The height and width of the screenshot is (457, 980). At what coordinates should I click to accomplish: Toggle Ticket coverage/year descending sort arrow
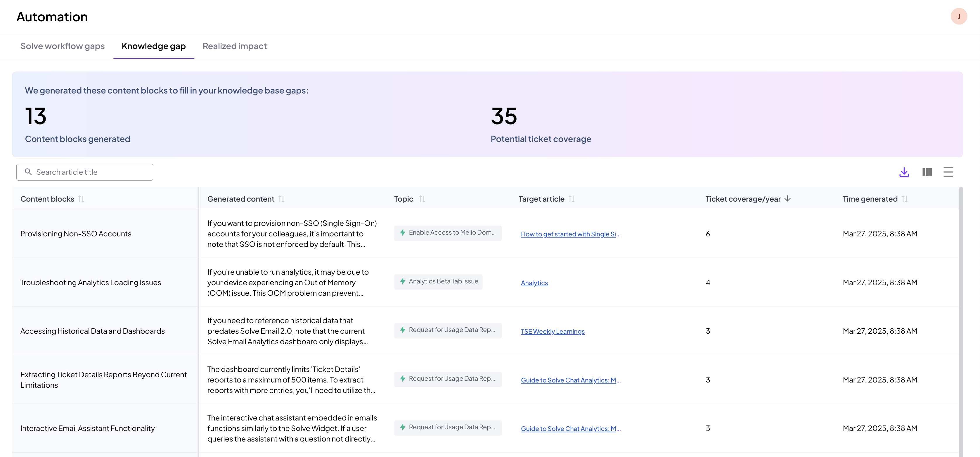(787, 199)
